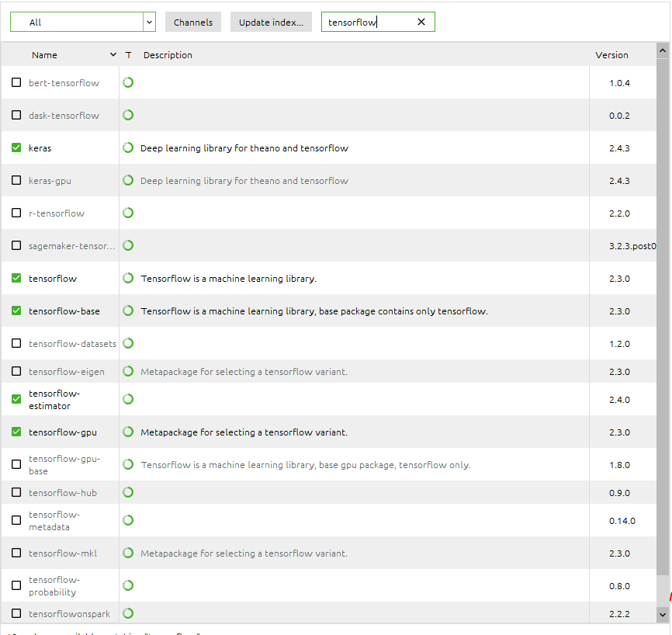Click the type icon for tensorflow-gpu-base

point(128,464)
